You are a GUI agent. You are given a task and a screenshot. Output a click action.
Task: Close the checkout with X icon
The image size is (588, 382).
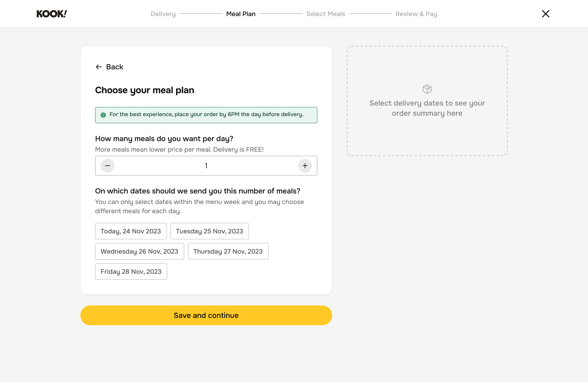[x=546, y=14]
